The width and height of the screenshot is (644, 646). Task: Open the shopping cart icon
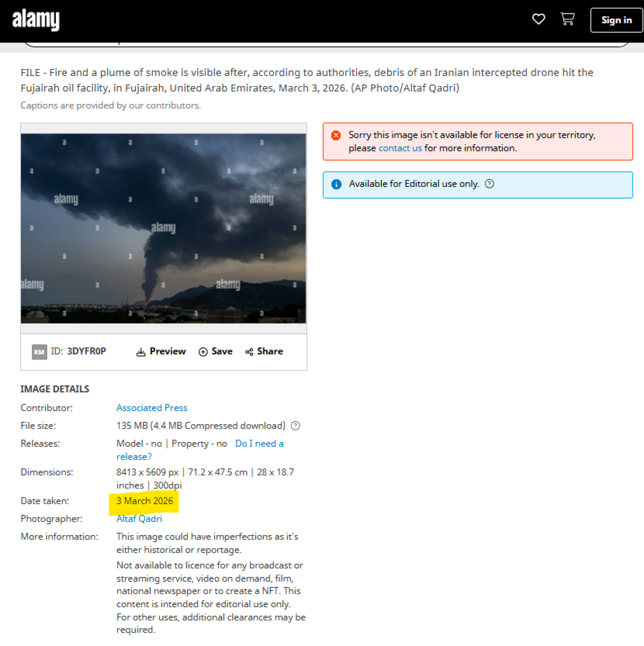(568, 19)
